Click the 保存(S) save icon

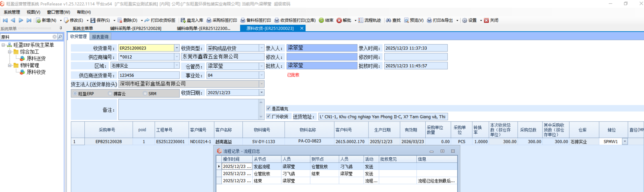93,20
